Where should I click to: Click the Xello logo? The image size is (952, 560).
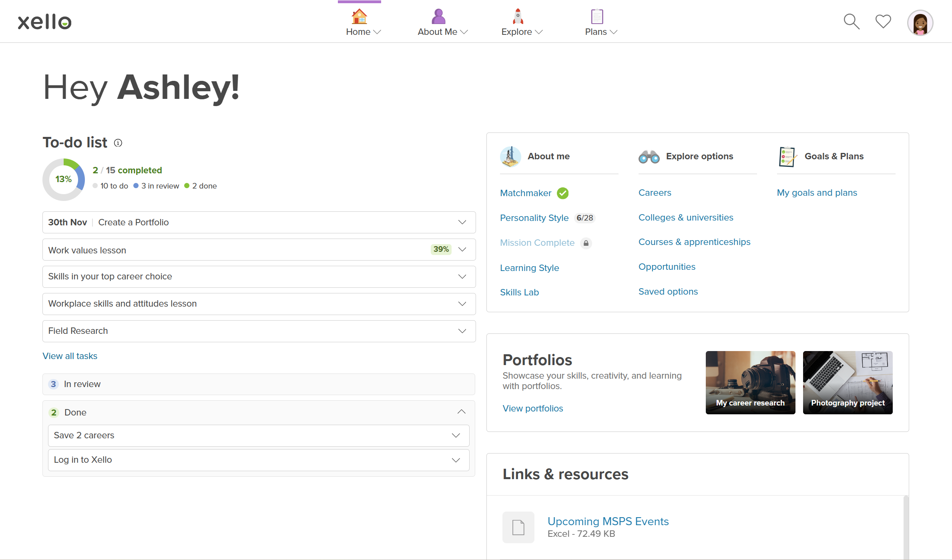45,22
